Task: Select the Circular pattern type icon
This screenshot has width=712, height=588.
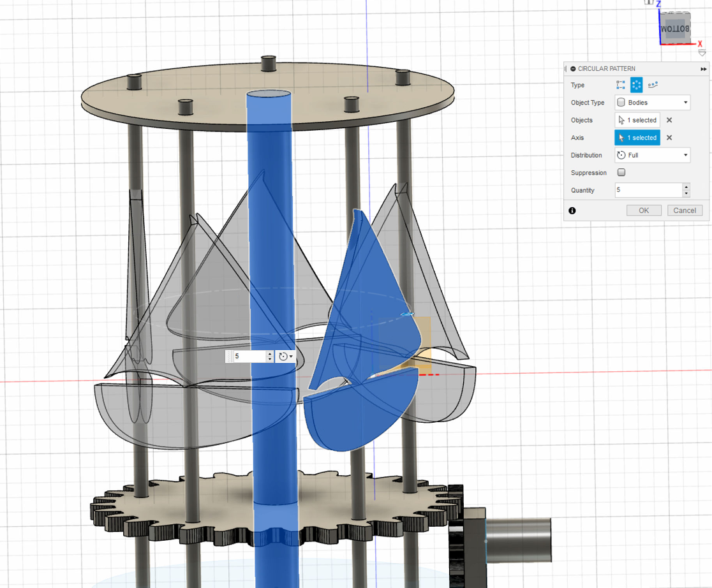Action: click(x=637, y=85)
